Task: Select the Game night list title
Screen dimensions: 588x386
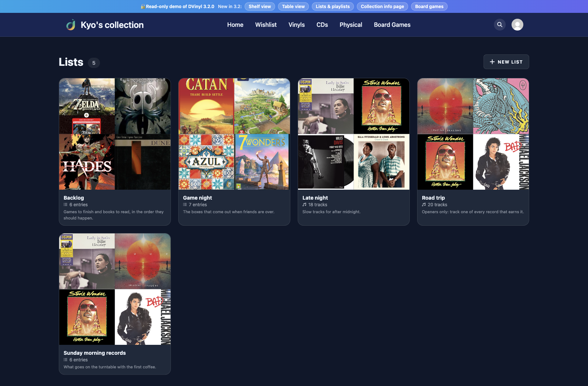Action: [197, 198]
